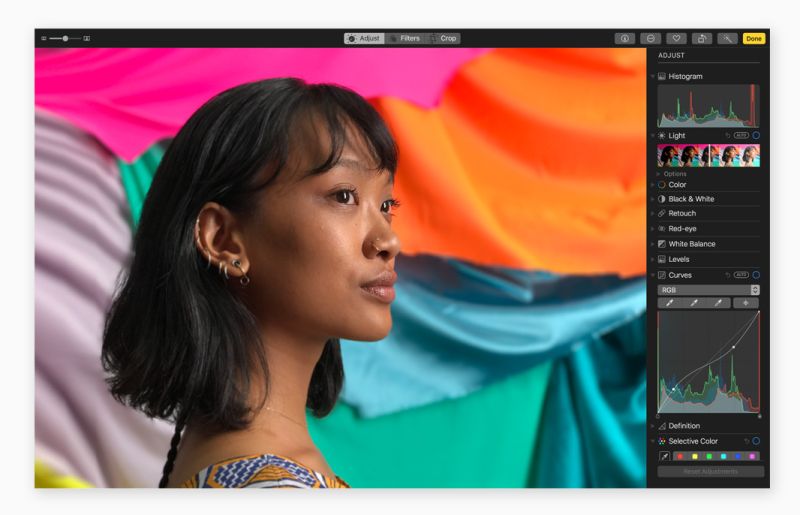Click the Retouch bandage icon

[662, 213]
